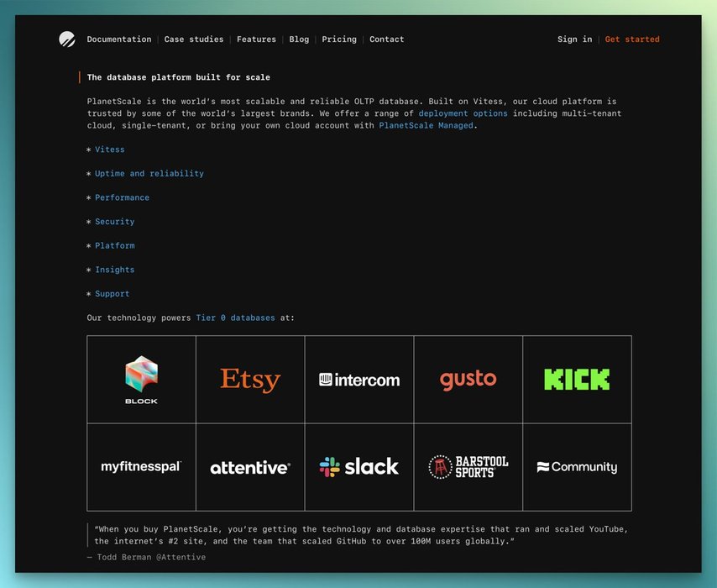Click the Community logo

click(577, 467)
